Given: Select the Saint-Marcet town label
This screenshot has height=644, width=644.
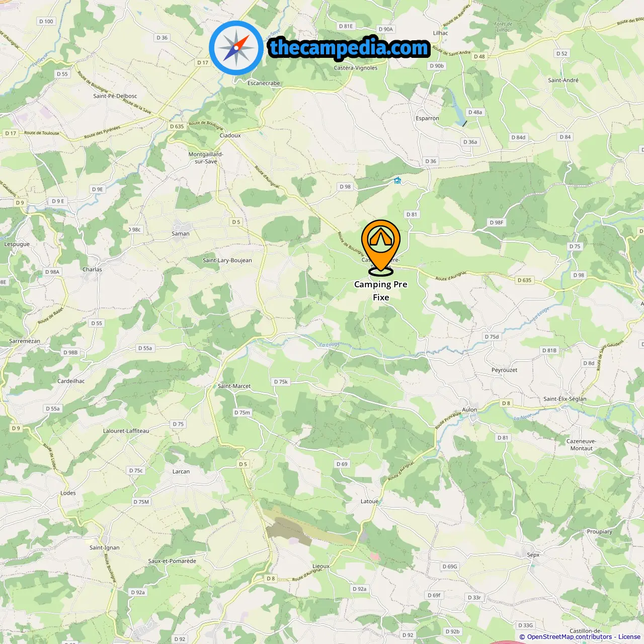Looking at the screenshot, I should coord(234,386).
